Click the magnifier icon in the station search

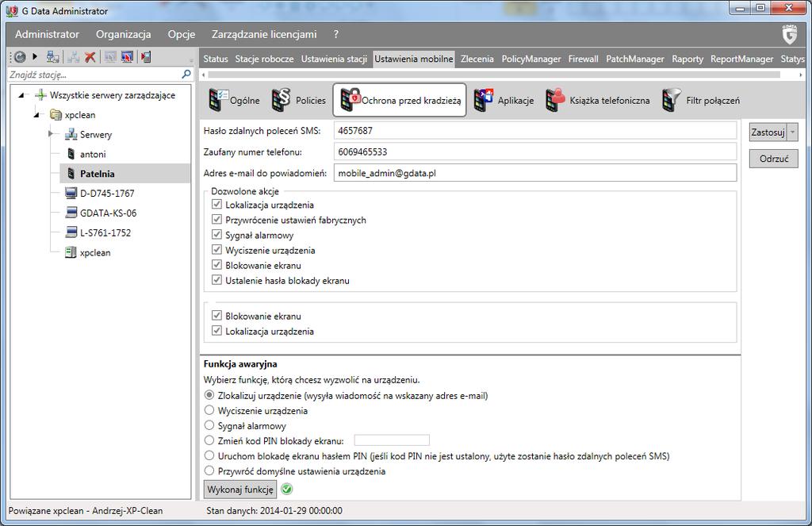pos(186,74)
